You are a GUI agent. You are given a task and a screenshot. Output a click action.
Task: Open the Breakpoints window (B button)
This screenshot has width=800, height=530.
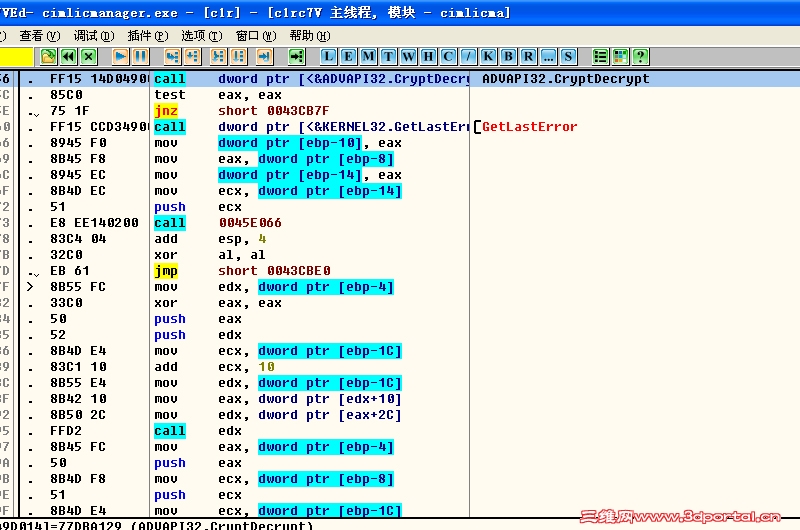[508, 56]
